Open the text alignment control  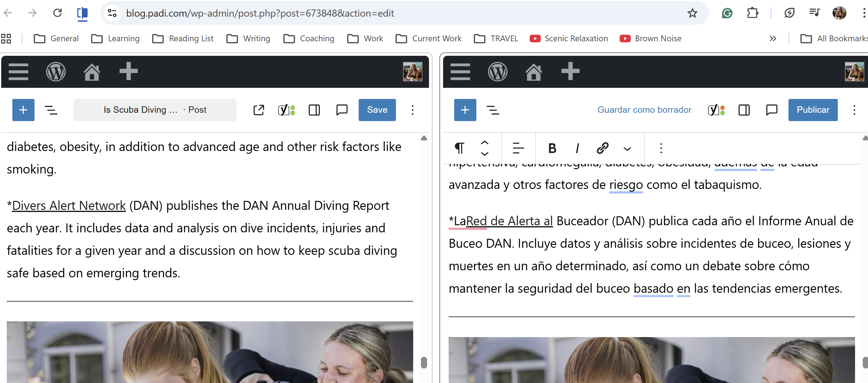coord(518,148)
